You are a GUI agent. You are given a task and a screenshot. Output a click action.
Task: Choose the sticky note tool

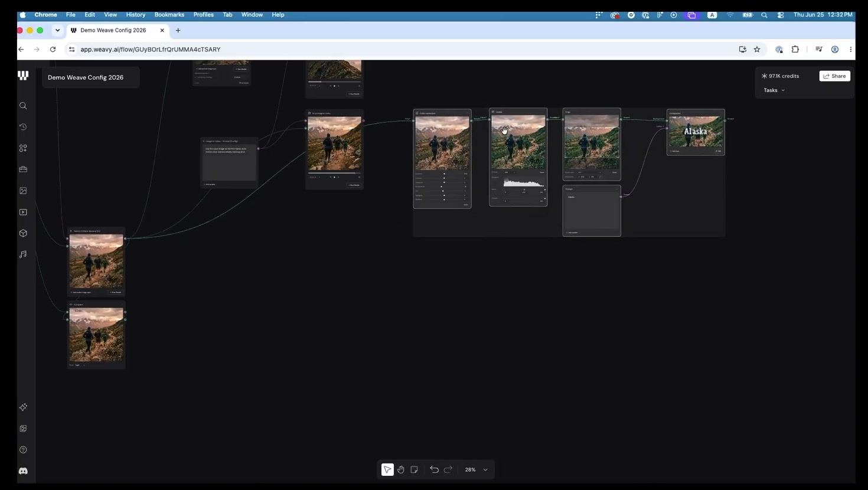pyautogui.click(x=415, y=469)
